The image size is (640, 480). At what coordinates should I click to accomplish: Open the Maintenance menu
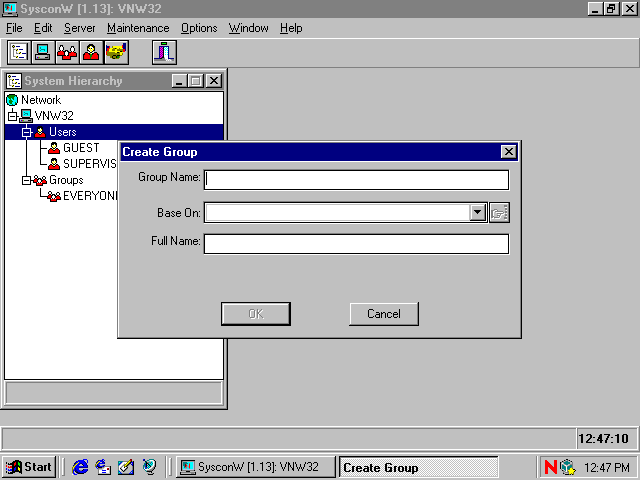click(138, 28)
